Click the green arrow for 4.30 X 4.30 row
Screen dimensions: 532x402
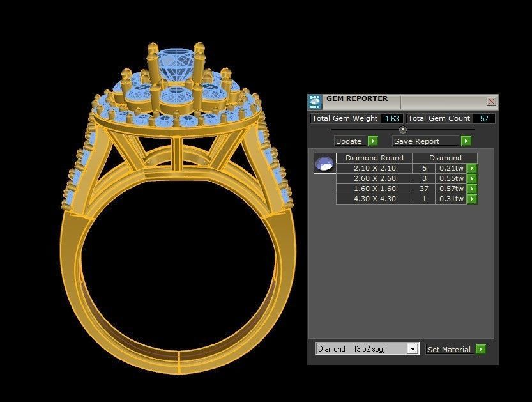pyautogui.click(x=471, y=199)
